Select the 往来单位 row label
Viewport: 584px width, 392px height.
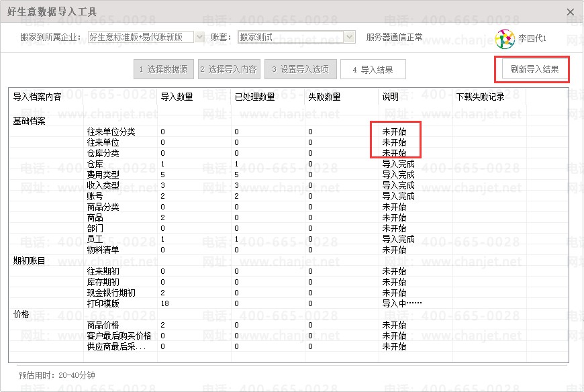(103, 142)
